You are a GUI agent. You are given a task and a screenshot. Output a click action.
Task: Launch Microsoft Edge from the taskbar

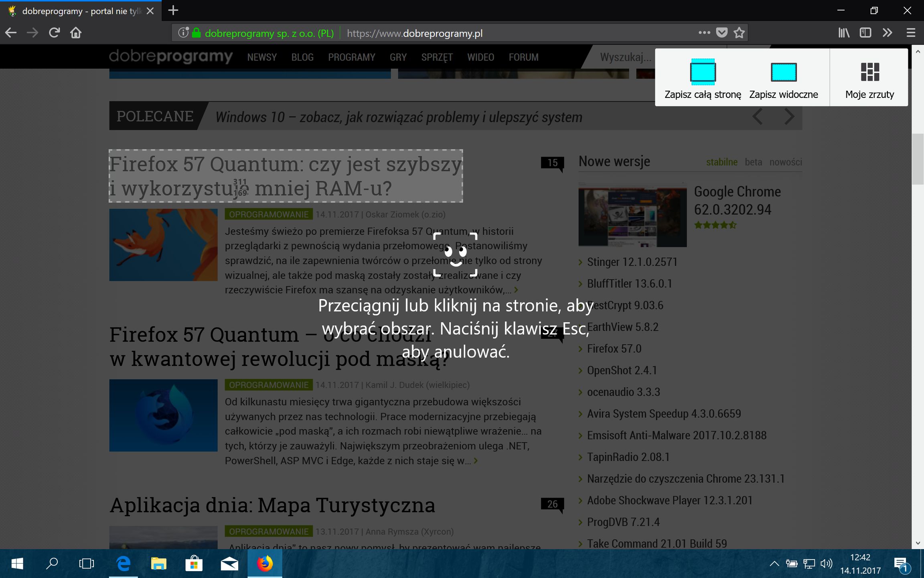click(x=124, y=564)
